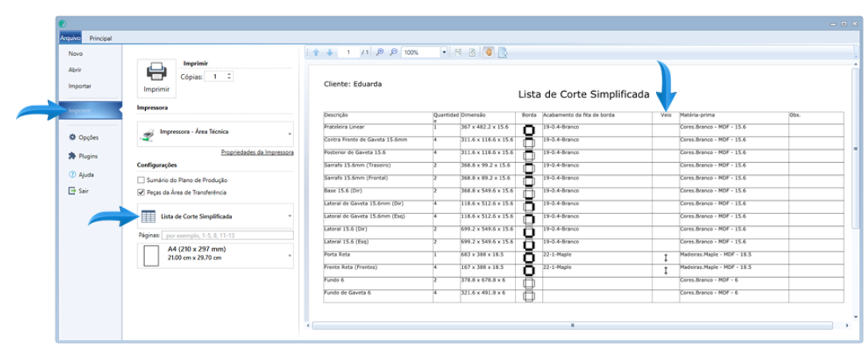Go to previous page with up arrow
868x348 pixels.
click(x=316, y=52)
